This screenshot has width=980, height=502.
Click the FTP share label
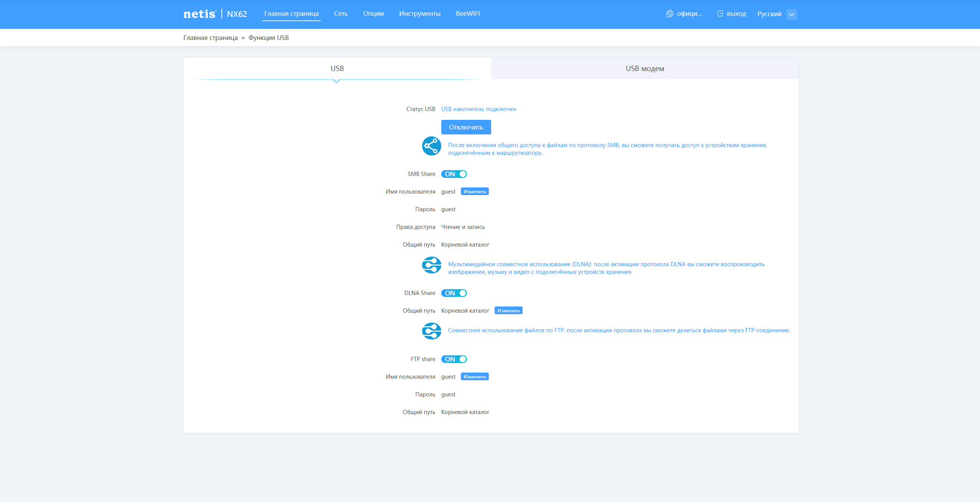pyautogui.click(x=423, y=359)
